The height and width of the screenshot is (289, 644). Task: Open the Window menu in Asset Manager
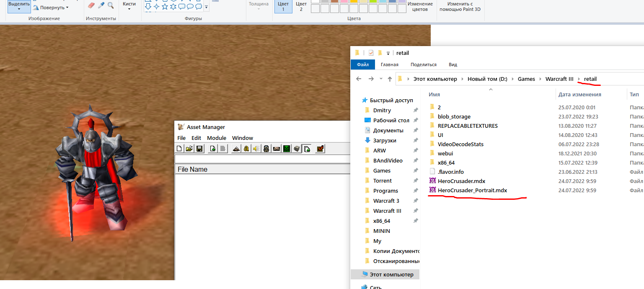(243, 138)
